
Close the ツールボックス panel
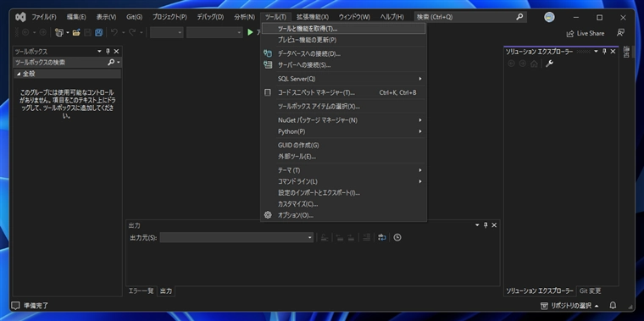pos(116,52)
